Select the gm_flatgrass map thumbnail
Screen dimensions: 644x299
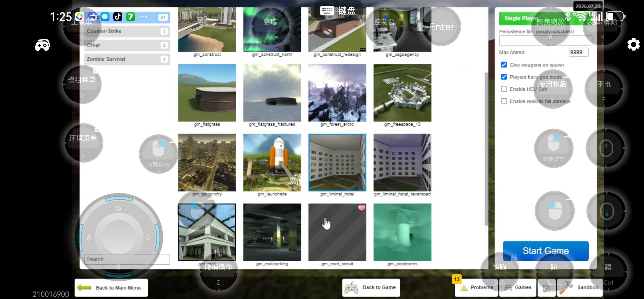pyautogui.click(x=207, y=93)
